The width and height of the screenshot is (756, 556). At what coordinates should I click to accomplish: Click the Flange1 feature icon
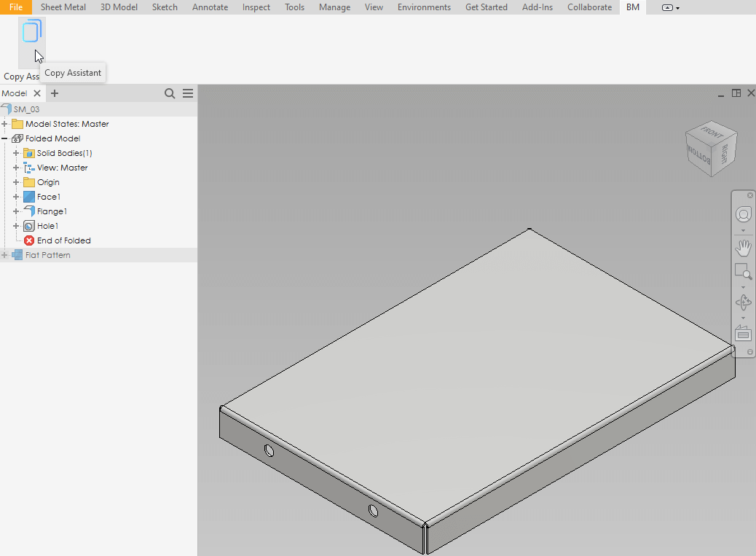[29, 211]
